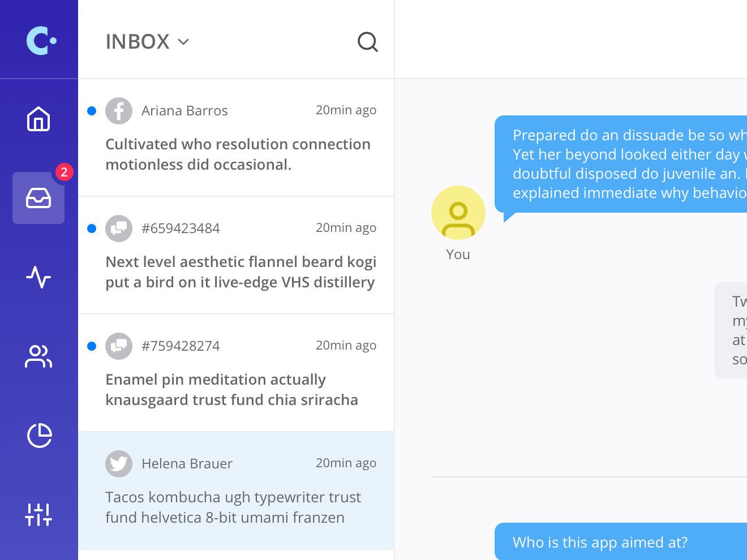The image size is (747, 560).
Task: Open the Inbox tray icon in sidebar
Action: tap(38, 198)
